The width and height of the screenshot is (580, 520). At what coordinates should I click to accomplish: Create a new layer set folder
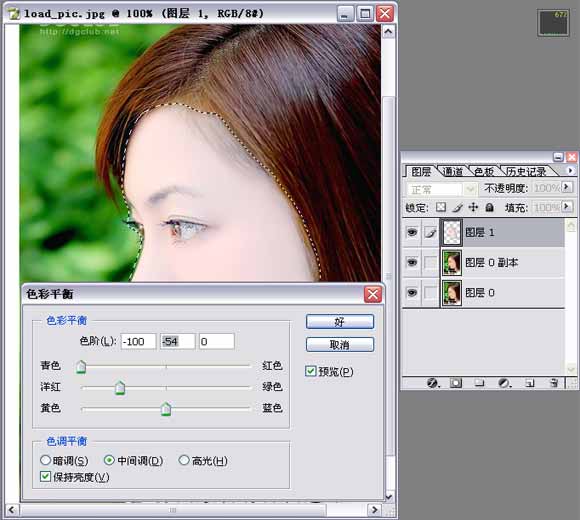point(479,383)
